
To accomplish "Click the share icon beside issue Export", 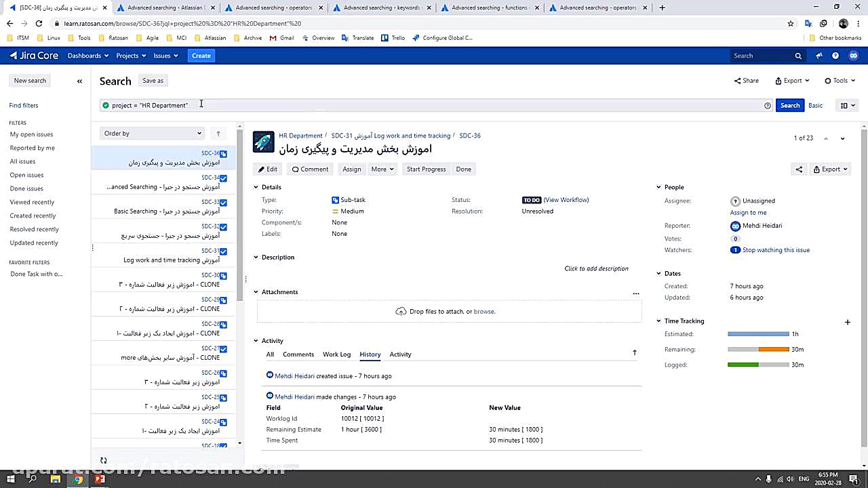I will pos(799,169).
